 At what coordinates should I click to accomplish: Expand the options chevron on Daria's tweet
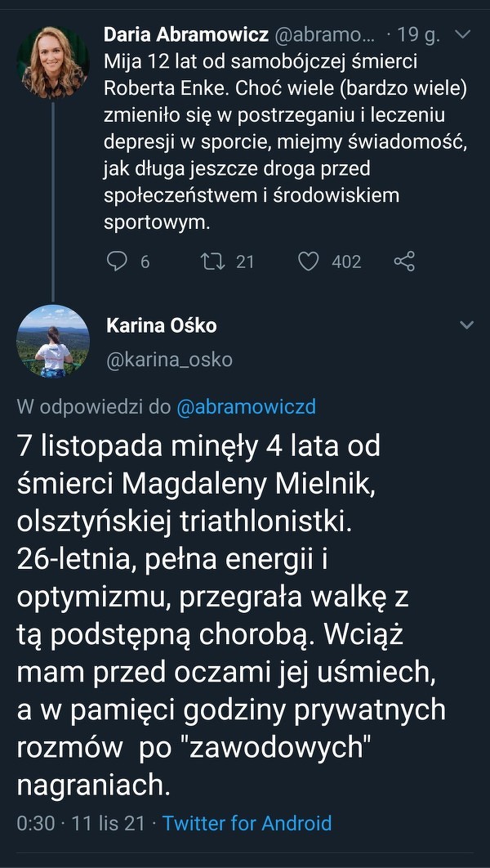(462, 35)
